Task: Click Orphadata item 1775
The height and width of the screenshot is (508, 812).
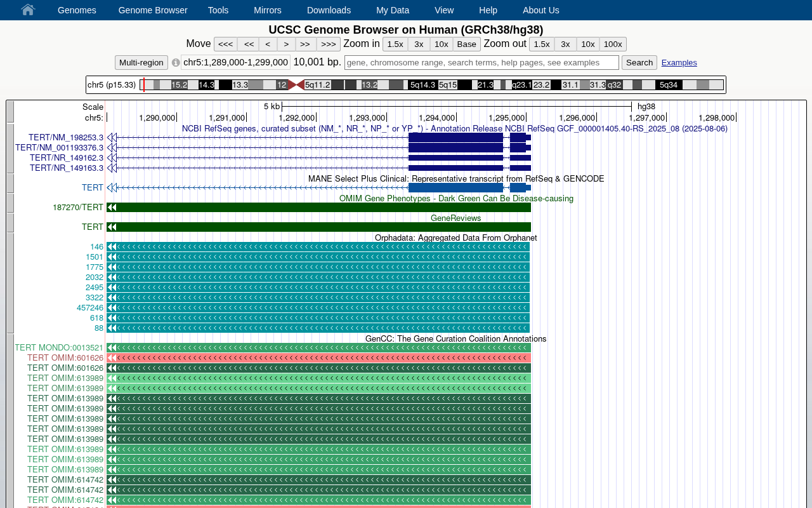Action: (95, 267)
